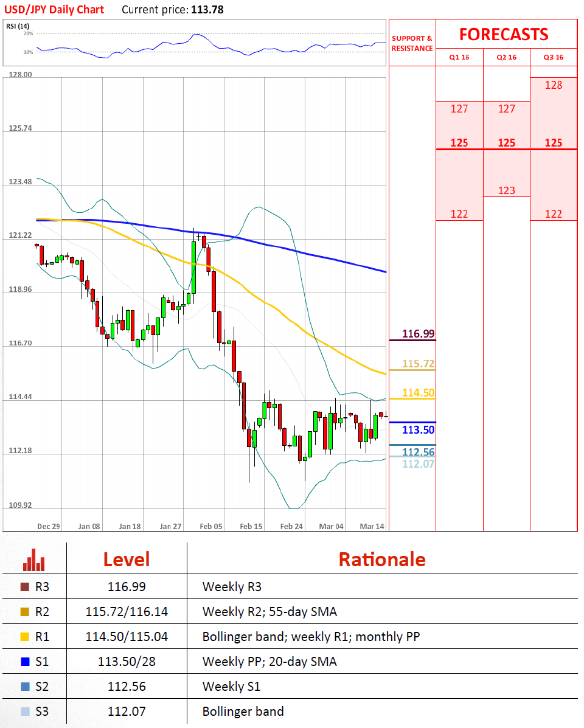Click the Bollinger band; weekly R1; monthly PP rationale
This screenshot has height=728, width=584.
[311, 637]
